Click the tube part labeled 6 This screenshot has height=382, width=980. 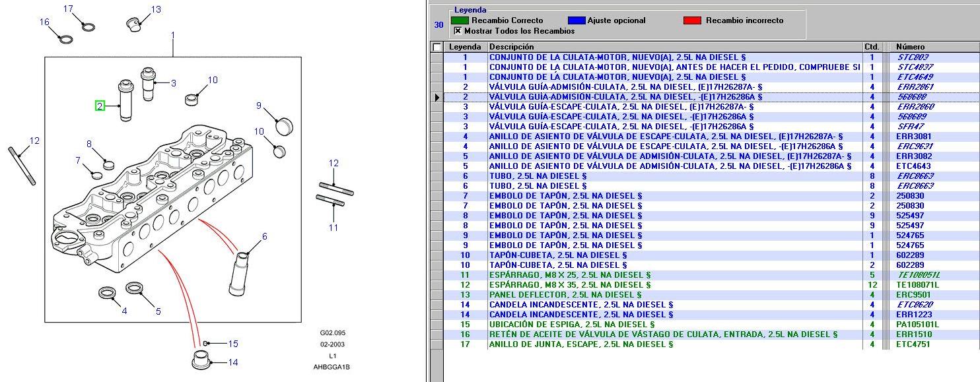[264, 237]
